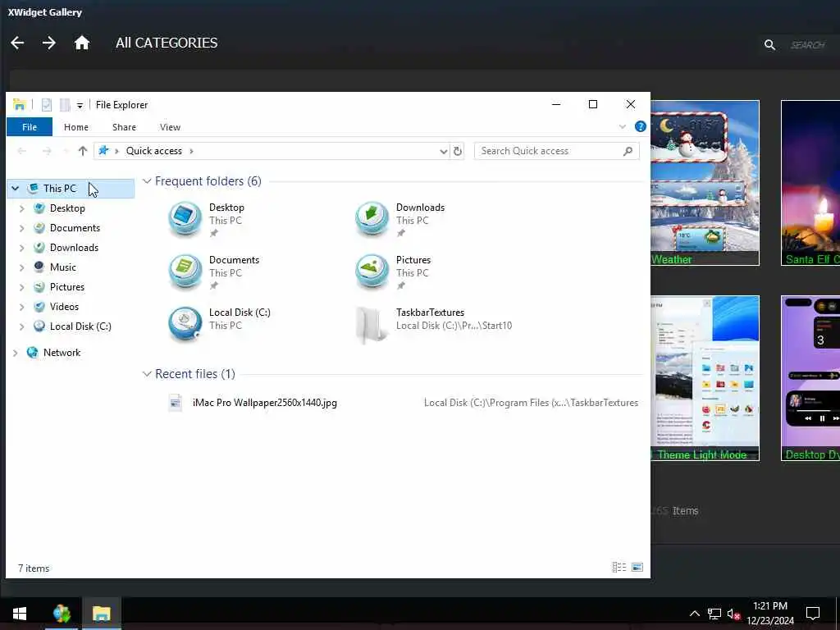The image size is (840, 630).
Task: Click the New folder quick access toolbar icon
Action: click(65, 105)
